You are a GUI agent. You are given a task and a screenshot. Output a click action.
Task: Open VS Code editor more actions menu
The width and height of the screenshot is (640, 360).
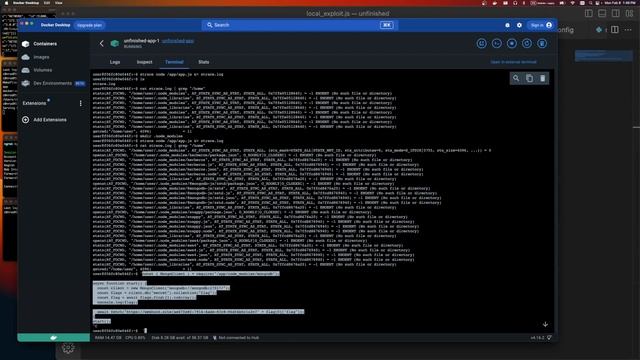click(628, 29)
